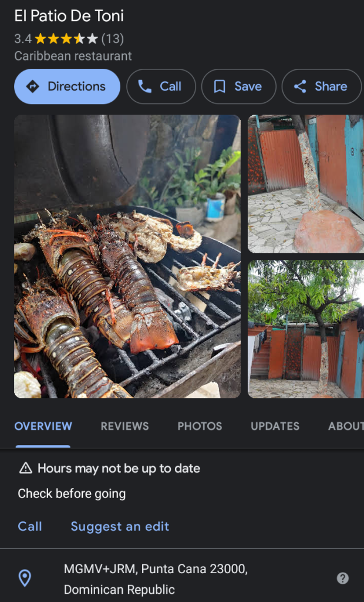Open the Photos tab
Viewport: 364px width, 602px height.
pyautogui.click(x=200, y=426)
